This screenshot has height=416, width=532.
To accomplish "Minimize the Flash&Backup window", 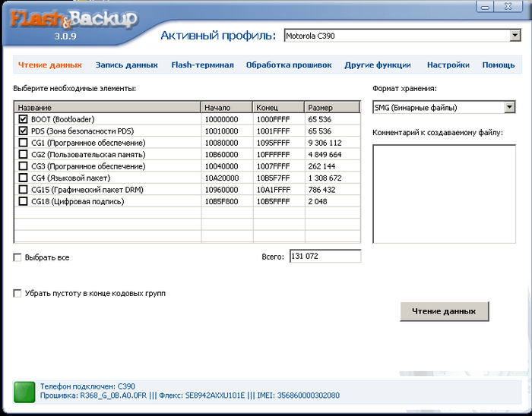I will point(485,7).
